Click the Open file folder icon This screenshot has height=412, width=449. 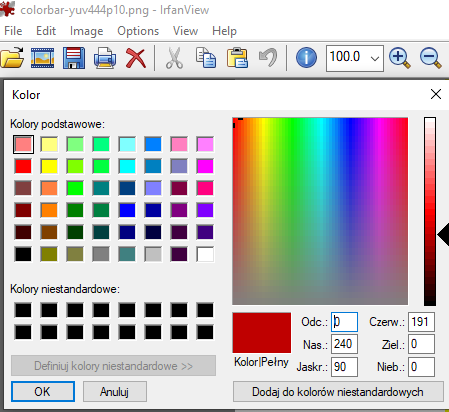(x=12, y=58)
